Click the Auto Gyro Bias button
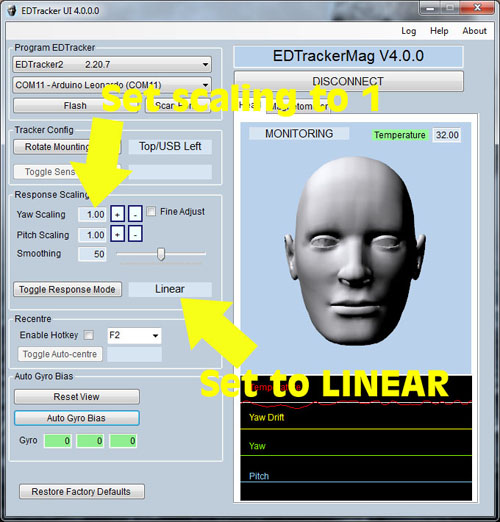The height and width of the screenshot is (522, 500). point(77,418)
